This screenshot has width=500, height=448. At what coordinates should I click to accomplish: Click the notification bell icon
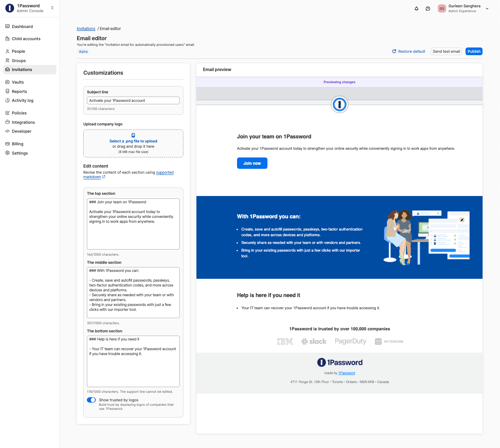pos(416,8)
